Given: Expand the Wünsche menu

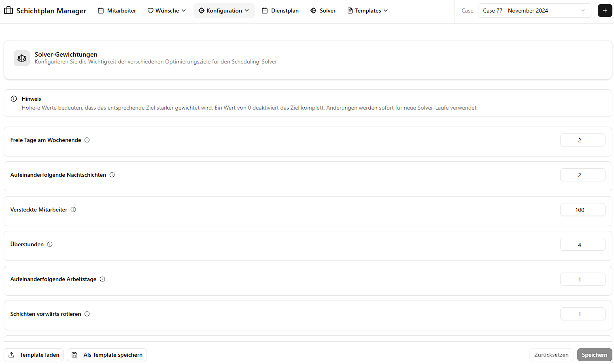Looking at the screenshot, I should pos(167,11).
